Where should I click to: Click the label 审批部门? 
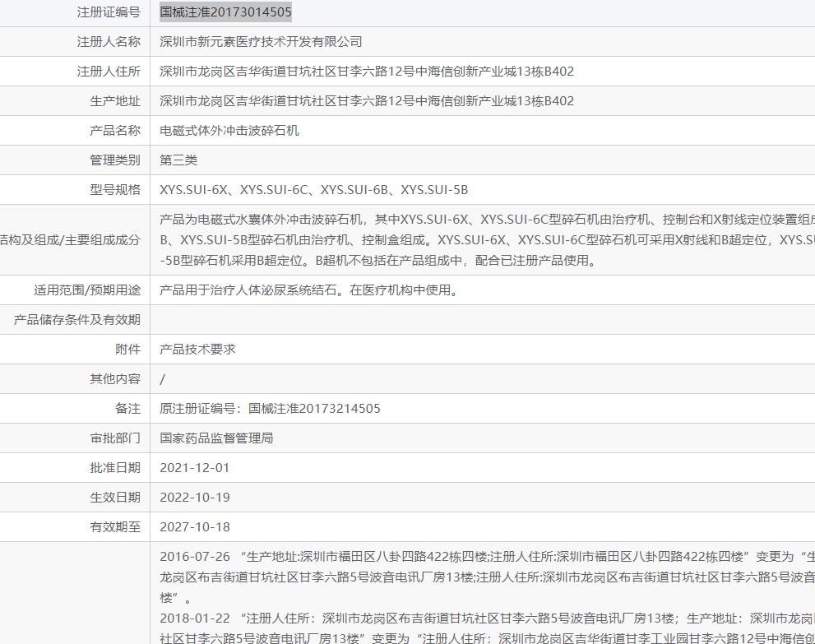[115, 438]
